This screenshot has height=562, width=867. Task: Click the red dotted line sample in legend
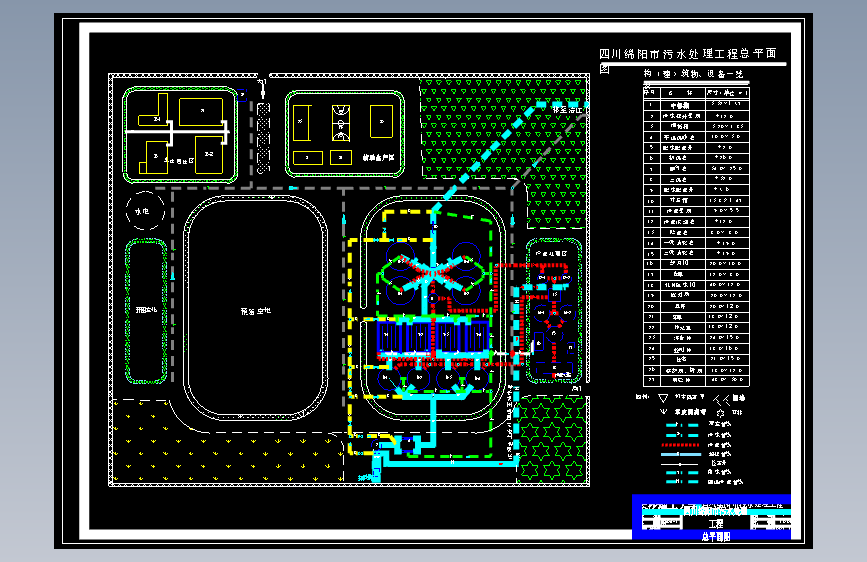(x=680, y=445)
